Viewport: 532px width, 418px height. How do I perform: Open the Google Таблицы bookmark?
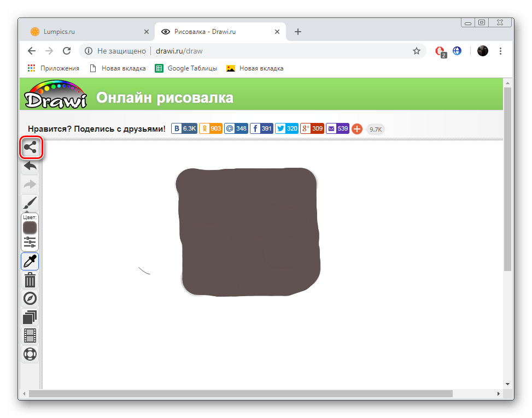(x=186, y=68)
